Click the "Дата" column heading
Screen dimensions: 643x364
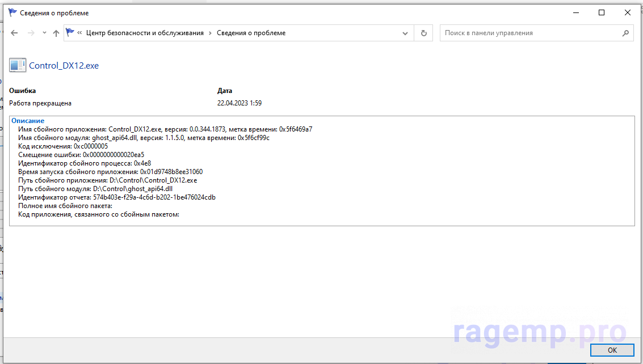(225, 91)
